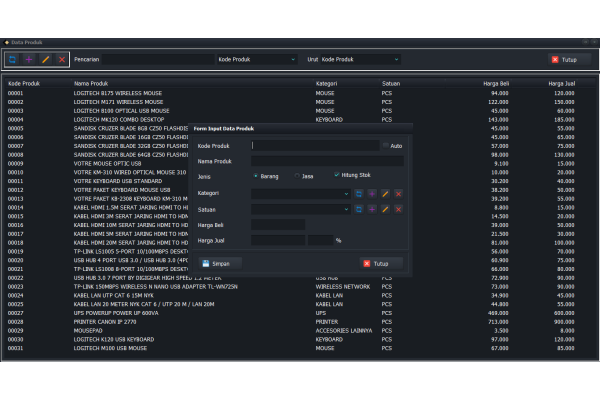
Task: Click the pencil edit icon in main toolbar
Action: (45, 60)
